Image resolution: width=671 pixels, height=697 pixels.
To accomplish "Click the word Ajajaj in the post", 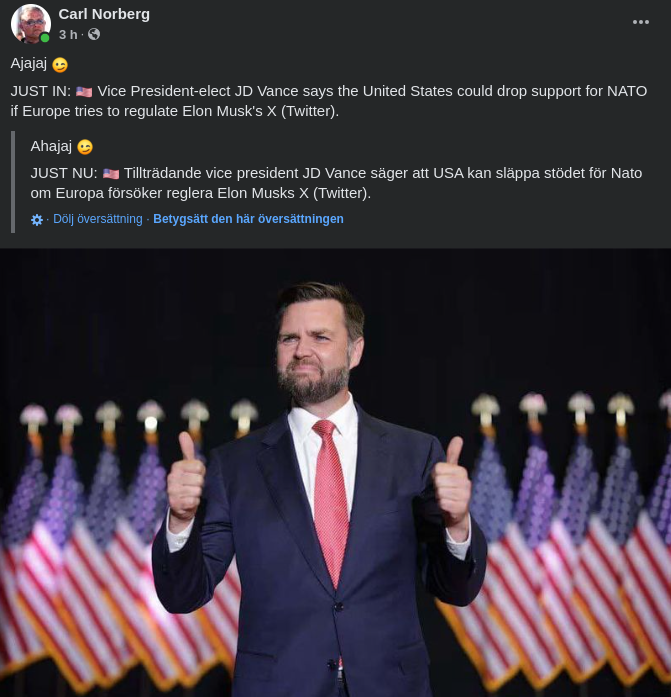I will [28, 64].
